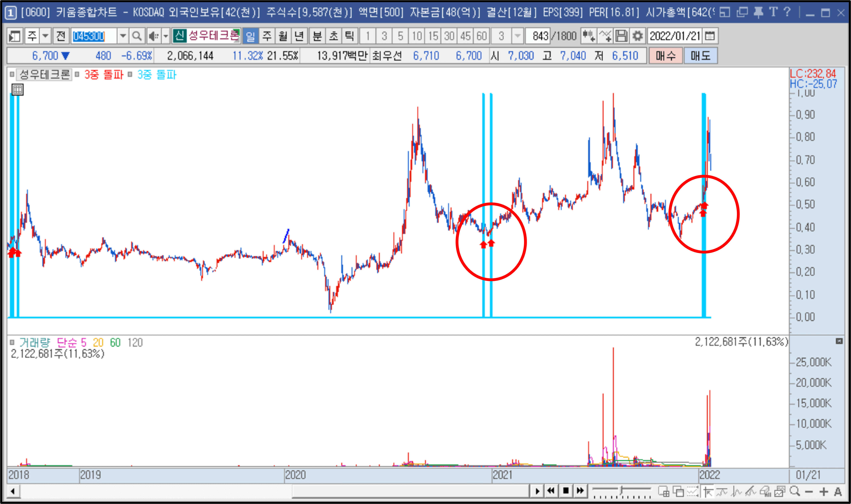The width and height of the screenshot is (851, 504).
Task: Click the zoom magnifier icon in bottom toolbar
Action: tap(794, 491)
